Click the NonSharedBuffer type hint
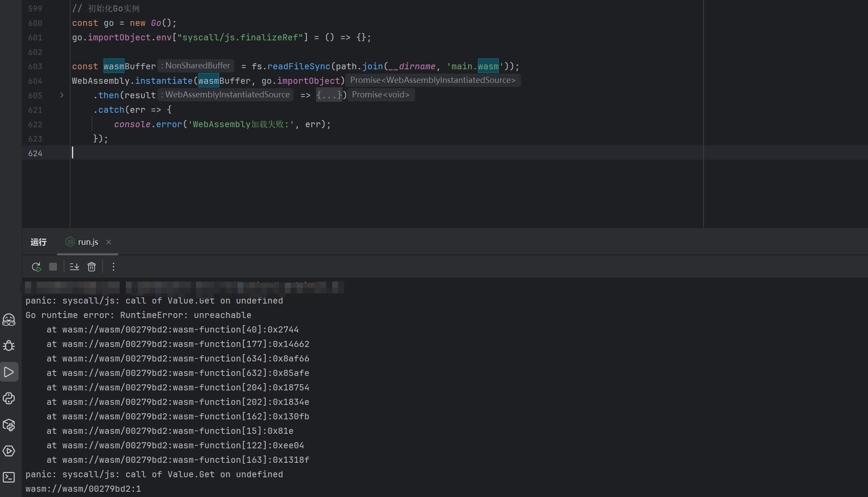This screenshot has width=868, height=497. click(196, 66)
